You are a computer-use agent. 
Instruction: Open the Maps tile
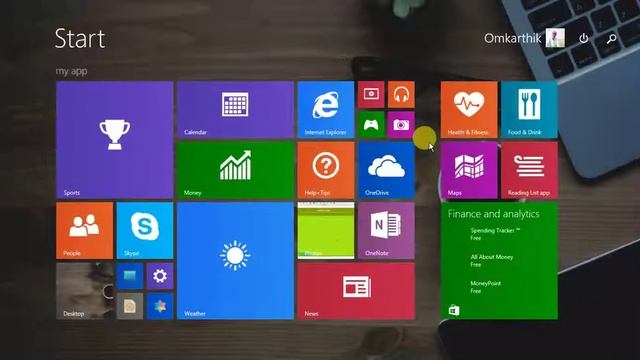tap(469, 170)
